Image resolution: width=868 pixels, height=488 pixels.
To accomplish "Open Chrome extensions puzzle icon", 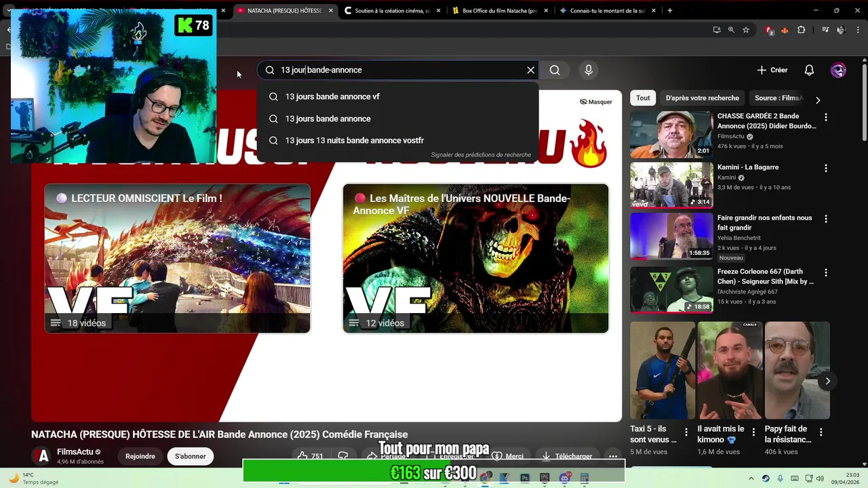I will click(x=801, y=30).
